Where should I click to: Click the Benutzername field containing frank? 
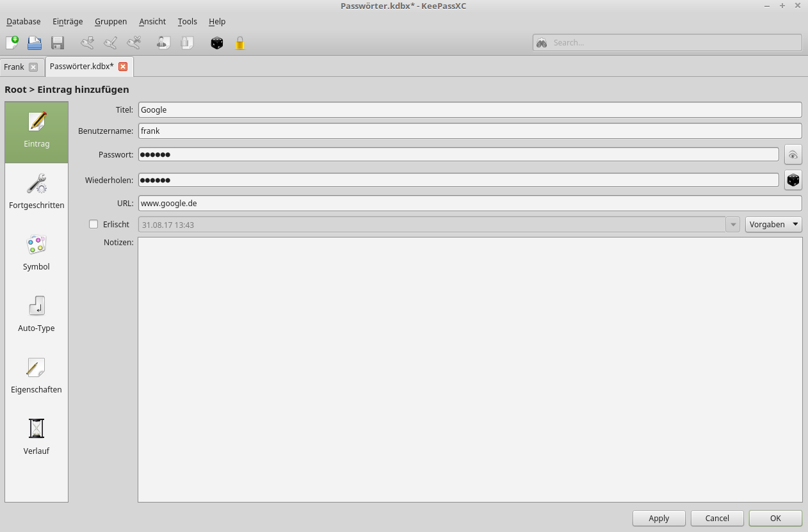pos(470,131)
